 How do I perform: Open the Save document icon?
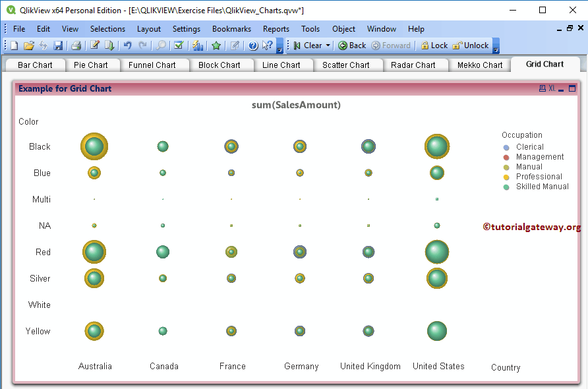click(x=59, y=46)
